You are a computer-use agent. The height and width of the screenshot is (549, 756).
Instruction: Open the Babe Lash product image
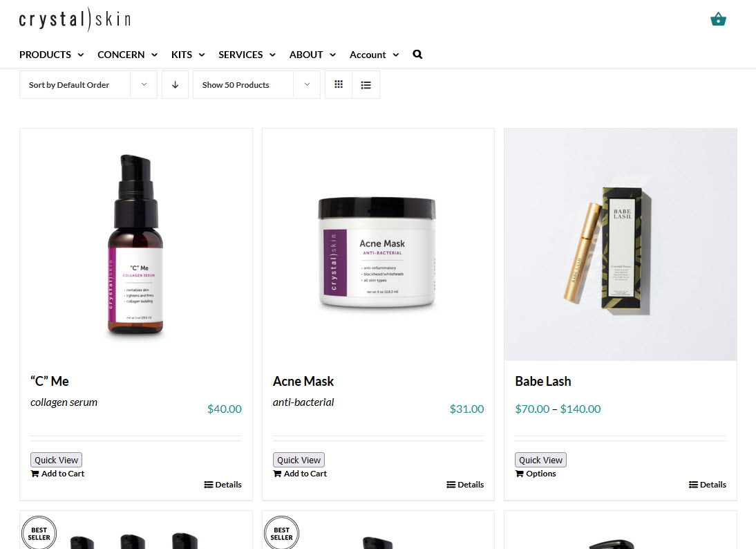(x=621, y=245)
